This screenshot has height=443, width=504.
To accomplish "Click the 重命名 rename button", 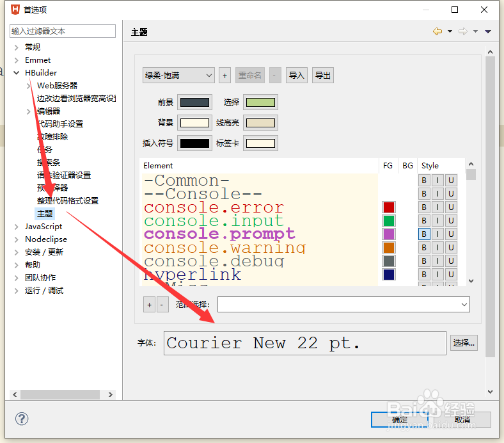I will (x=249, y=76).
